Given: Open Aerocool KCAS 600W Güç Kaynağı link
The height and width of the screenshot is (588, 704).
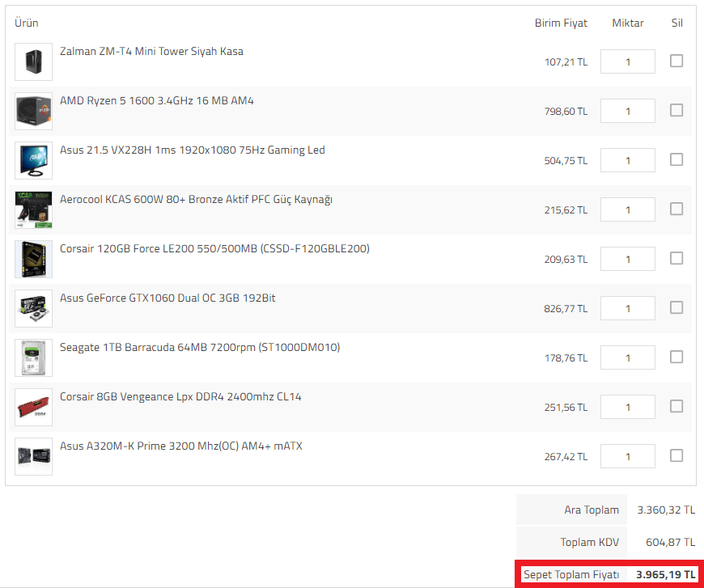Looking at the screenshot, I should pos(196,200).
